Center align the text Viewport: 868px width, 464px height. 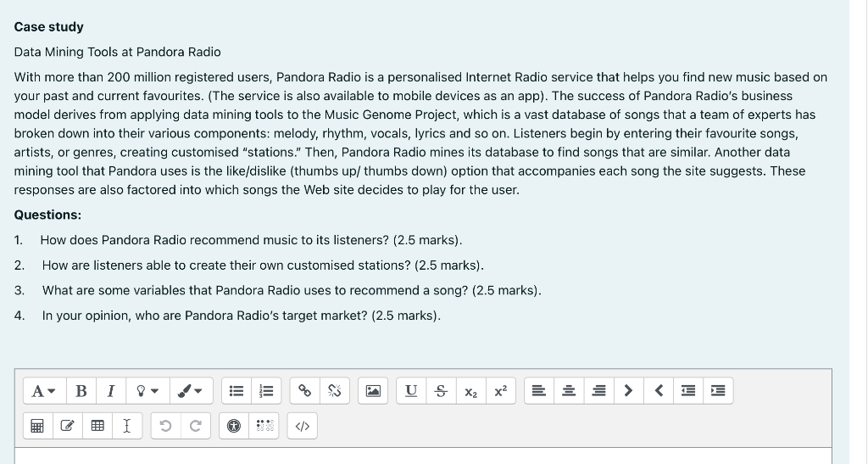[x=569, y=391]
